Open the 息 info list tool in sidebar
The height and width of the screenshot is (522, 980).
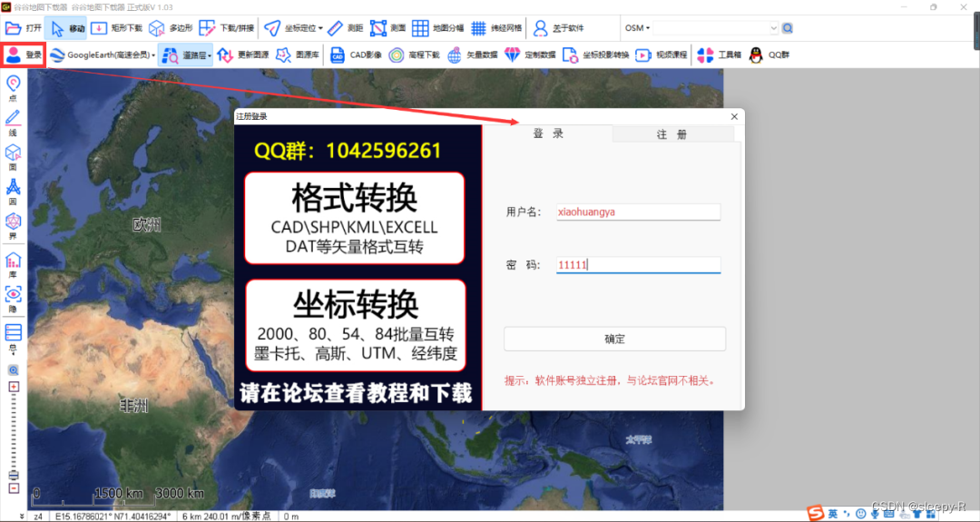(13, 339)
